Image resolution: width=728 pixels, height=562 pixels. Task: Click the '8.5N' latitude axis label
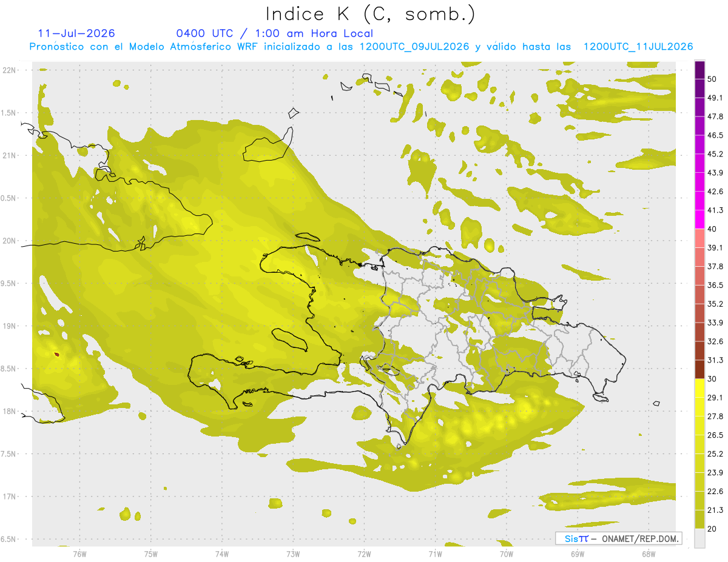coord(9,369)
